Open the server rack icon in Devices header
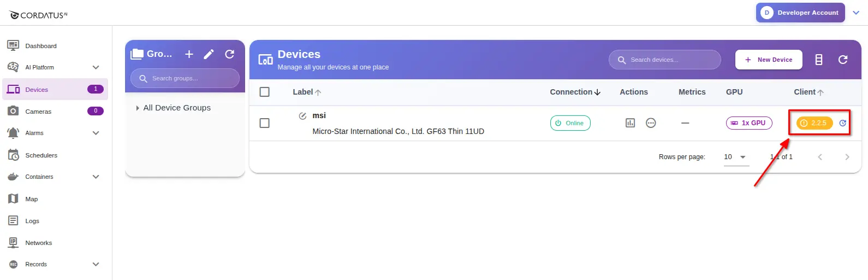 click(818, 60)
